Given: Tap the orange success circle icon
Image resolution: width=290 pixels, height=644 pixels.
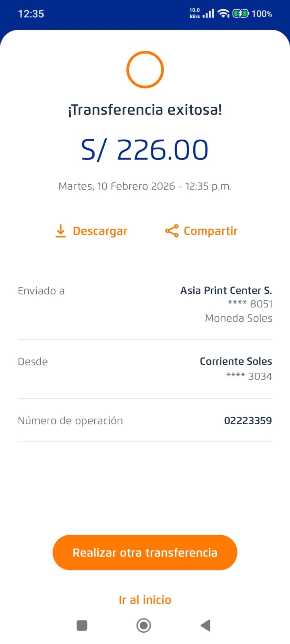Looking at the screenshot, I should 145,70.
